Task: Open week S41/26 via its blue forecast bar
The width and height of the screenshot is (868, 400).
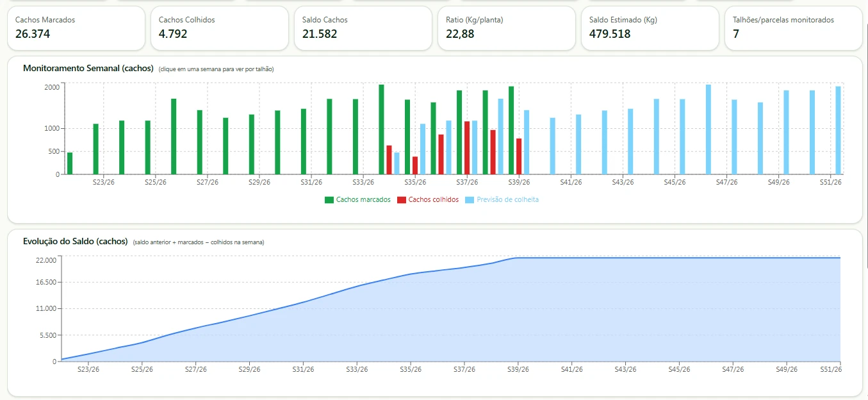Action: 578,144
